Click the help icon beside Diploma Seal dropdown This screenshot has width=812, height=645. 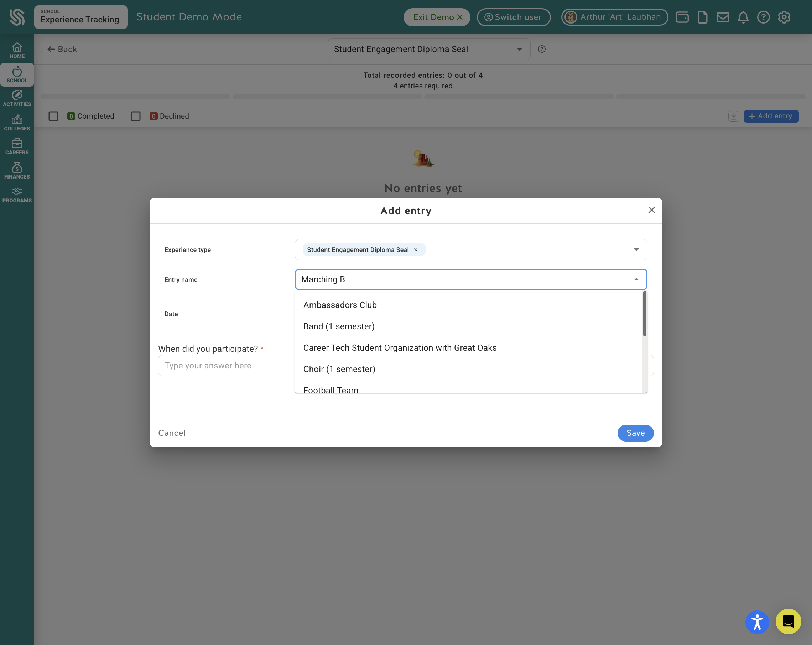(x=542, y=49)
